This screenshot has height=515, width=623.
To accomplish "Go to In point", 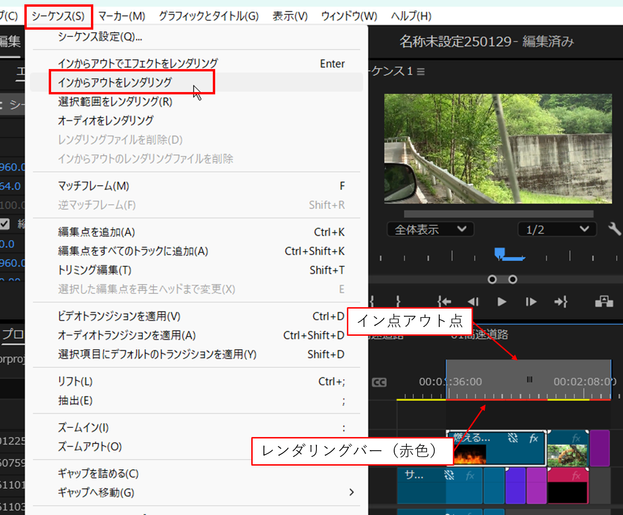I will pyautogui.click(x=444, y=302).
